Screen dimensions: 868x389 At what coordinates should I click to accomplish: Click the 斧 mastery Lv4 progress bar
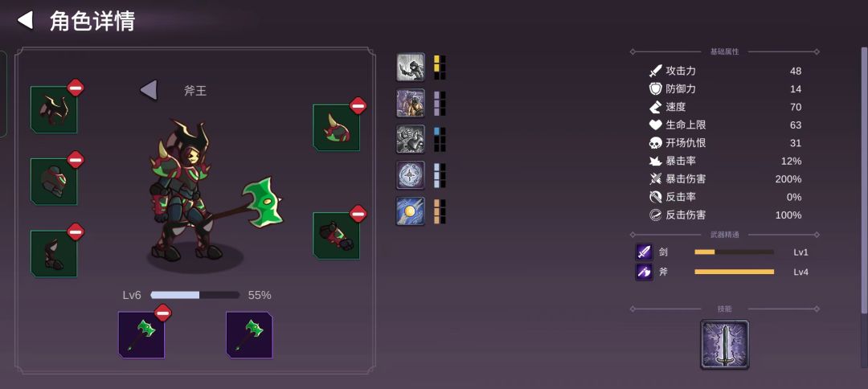(734, 272)
